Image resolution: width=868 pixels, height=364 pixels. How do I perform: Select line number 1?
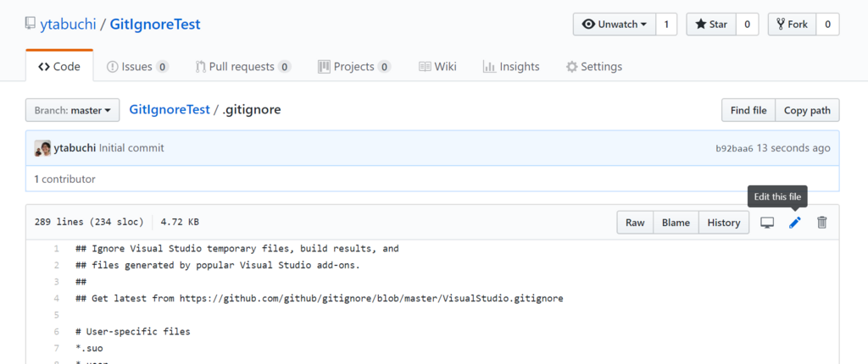(x=57, y=249)
